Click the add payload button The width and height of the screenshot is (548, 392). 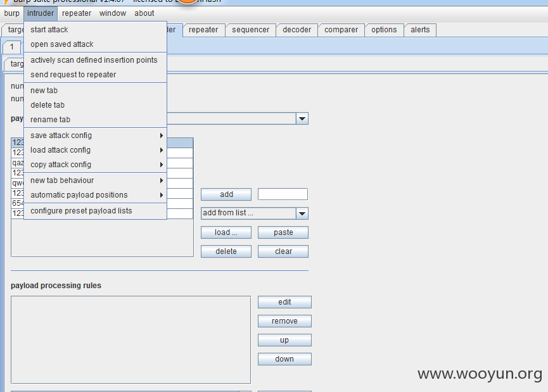226,194
